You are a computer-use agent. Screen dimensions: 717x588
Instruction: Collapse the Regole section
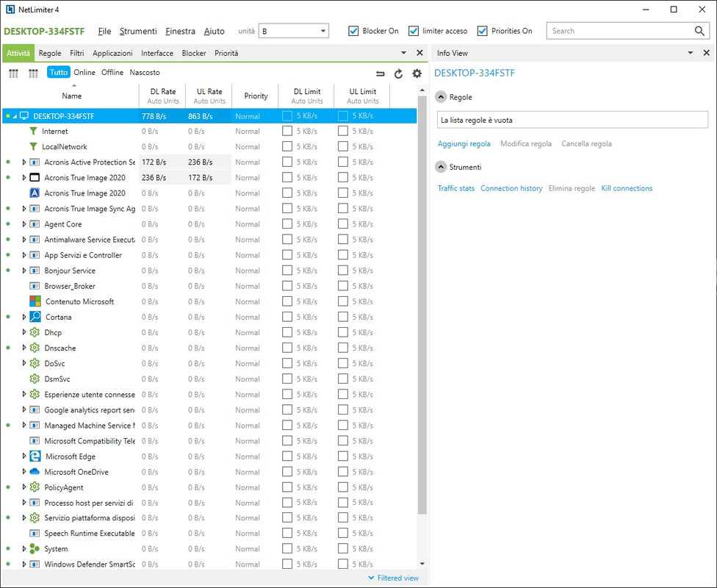[441, 97]
